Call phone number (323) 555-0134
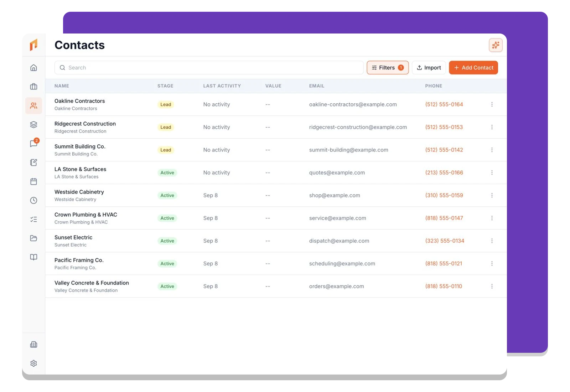The width and height of the screenshot is (570, 392). coord(445,241)
